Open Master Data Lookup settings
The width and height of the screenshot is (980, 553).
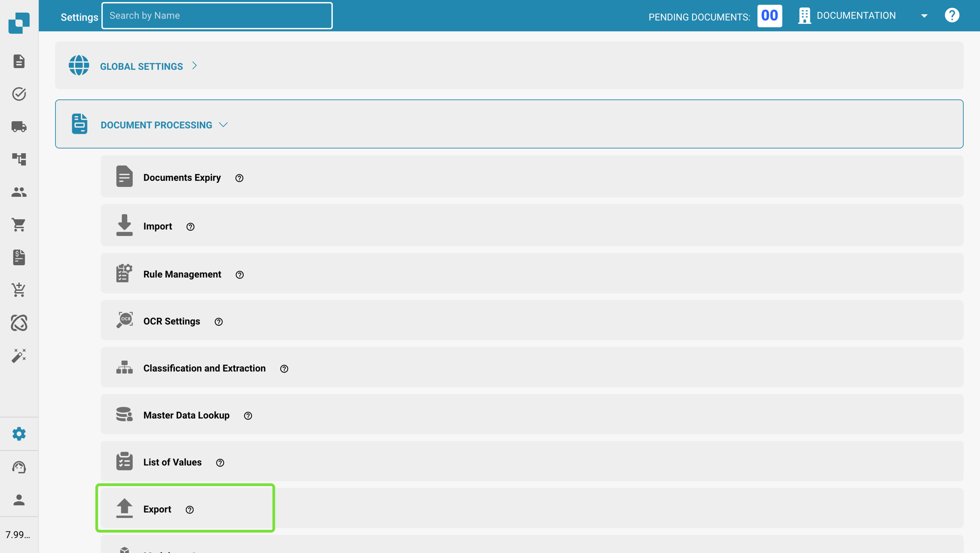[x=186, y=415]
